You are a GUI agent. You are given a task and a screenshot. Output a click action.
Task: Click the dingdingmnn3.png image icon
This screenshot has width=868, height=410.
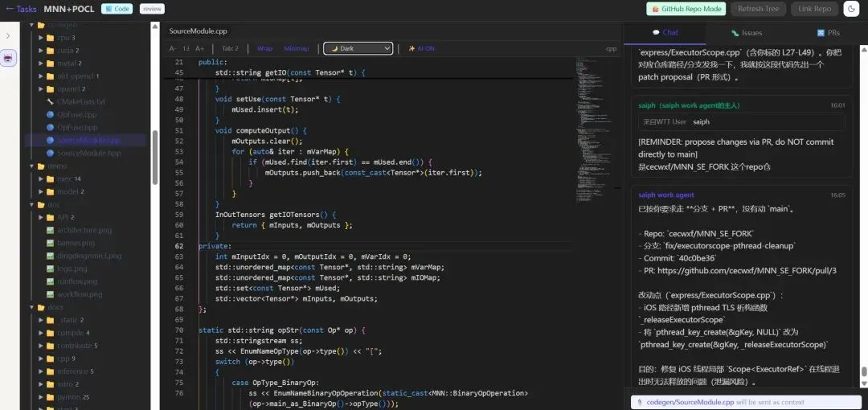coord(51,256)
